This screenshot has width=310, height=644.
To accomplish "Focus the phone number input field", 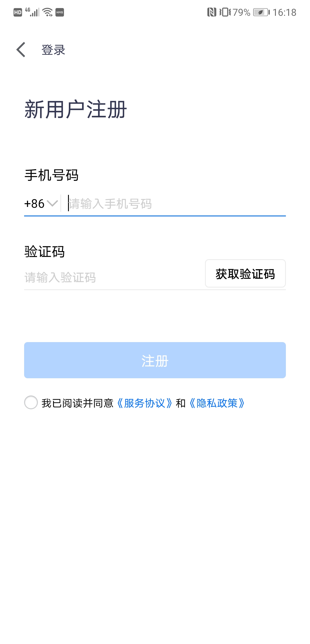I will tap(175, 204).
